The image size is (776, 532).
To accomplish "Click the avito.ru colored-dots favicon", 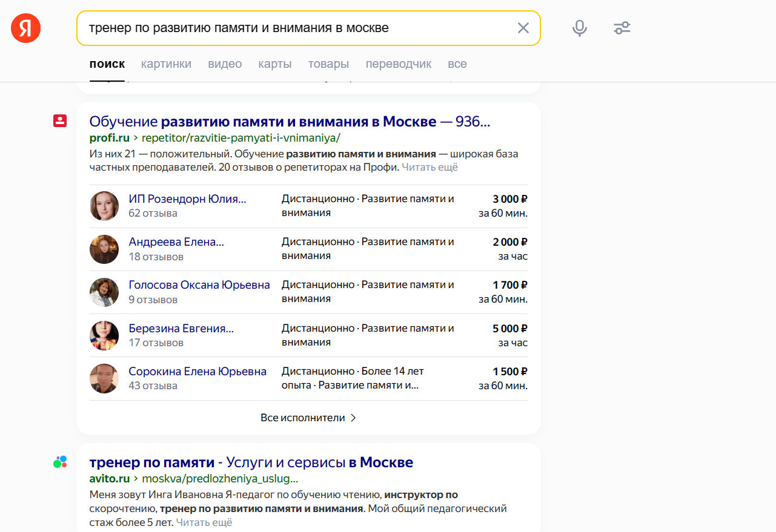I will [x=59, y=461].
